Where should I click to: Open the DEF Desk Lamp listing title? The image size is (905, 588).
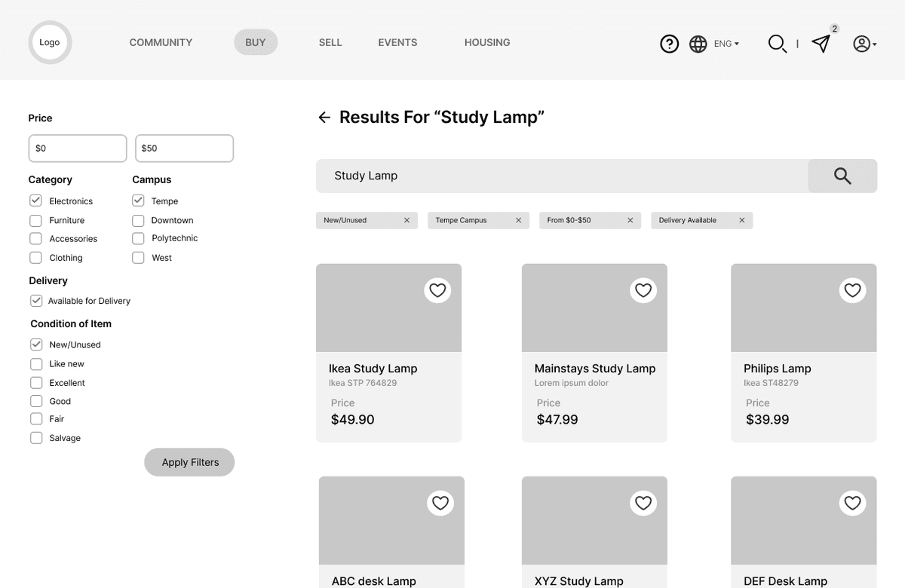785,580
